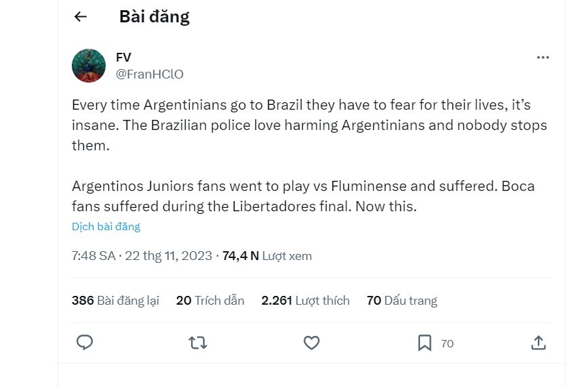Open the share upload icon
Screen dimensions: 588x388
tap(539, 343)
